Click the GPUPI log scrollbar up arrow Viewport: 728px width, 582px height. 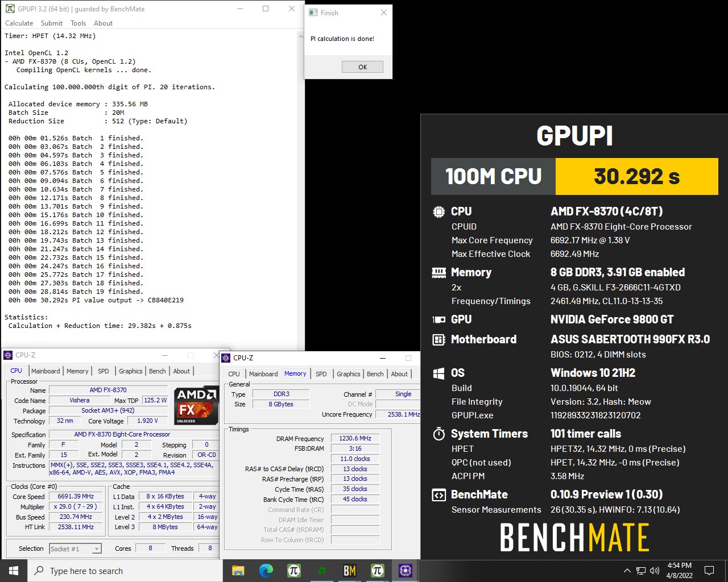(301, 36)
